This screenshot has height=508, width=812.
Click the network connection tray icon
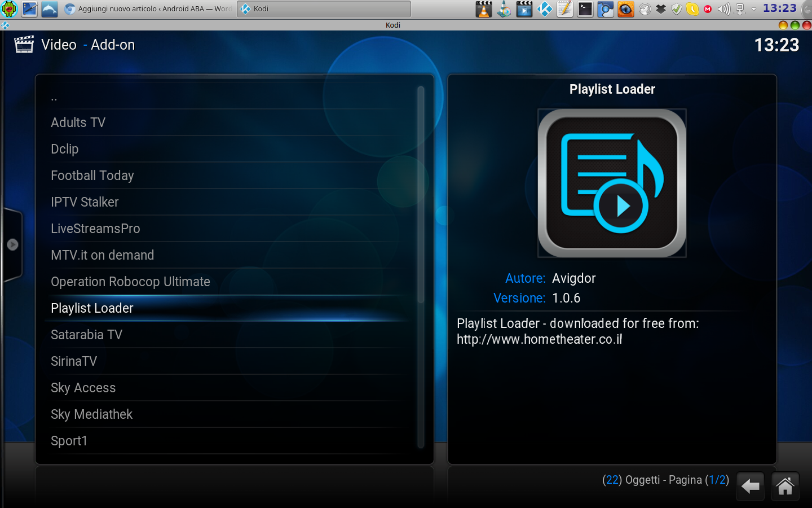[x=740, y=9]
